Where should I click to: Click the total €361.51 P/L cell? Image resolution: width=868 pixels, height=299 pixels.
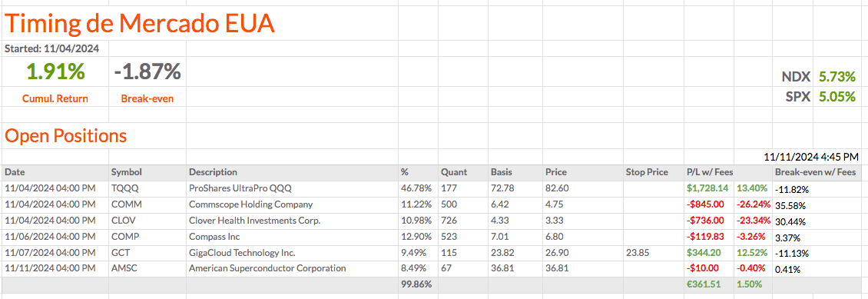coord(709,284)
